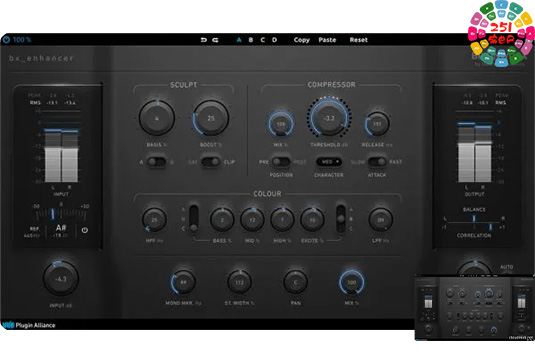Viewport: 535px width, 363px height.
Task: Flip the SLOW/FAST attack switch
Action: tap(377, 162)
